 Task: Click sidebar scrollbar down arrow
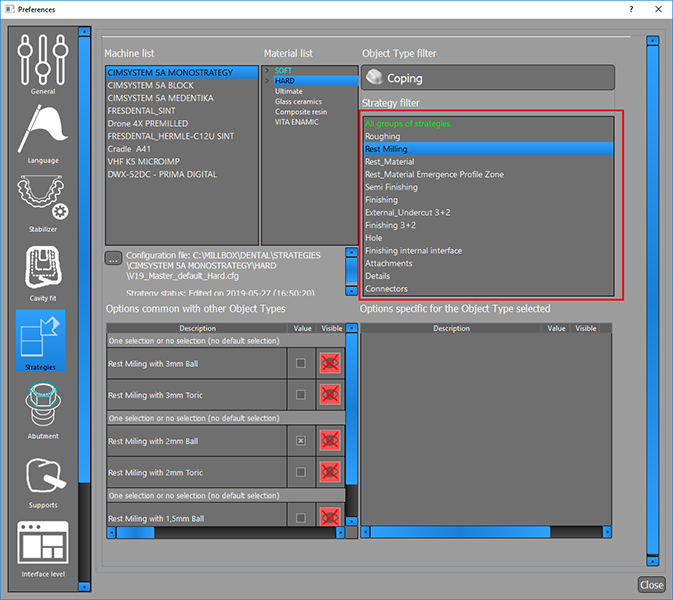click(x=84, y=586)
